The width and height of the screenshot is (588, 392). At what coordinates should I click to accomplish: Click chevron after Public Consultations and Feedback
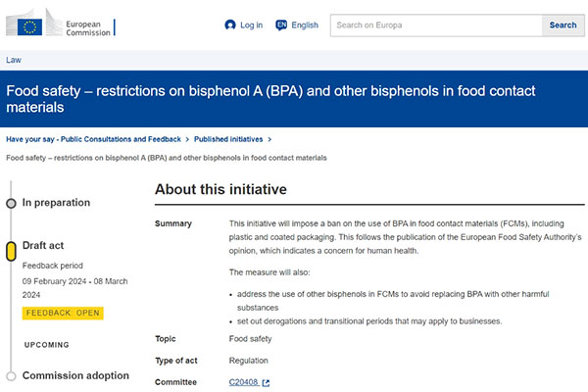tap(187, 139)
